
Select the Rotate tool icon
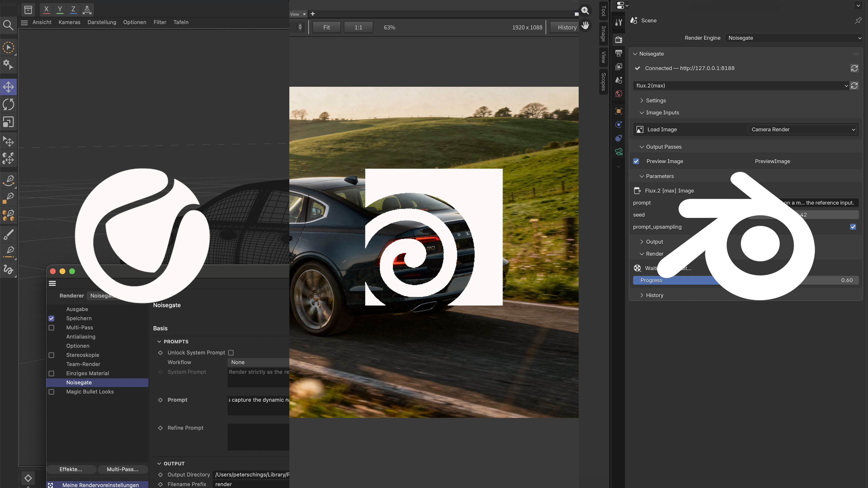pyautogui.click(x=8, y=104)
